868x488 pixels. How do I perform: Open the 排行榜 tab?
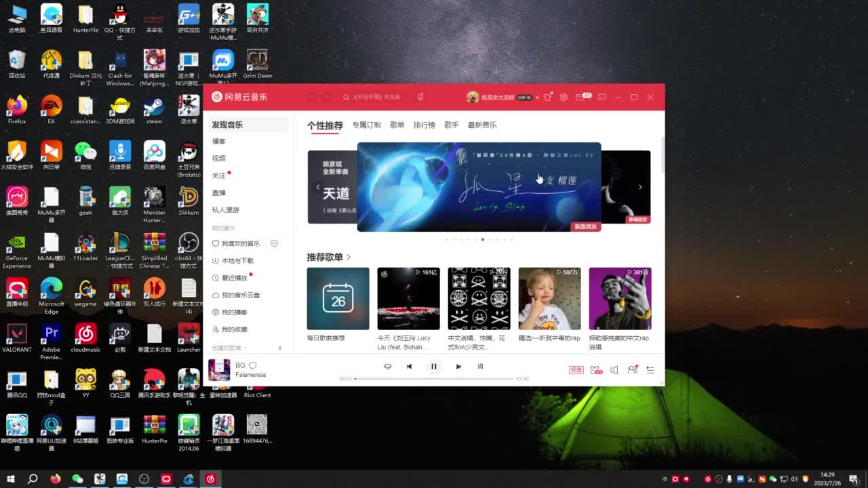[425, 125]
